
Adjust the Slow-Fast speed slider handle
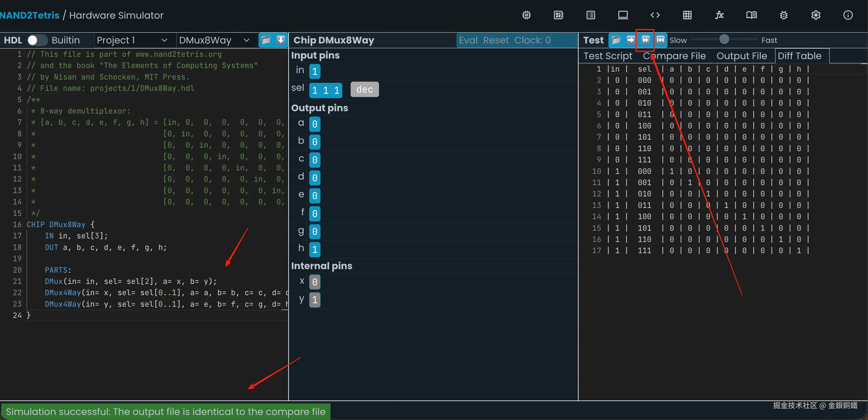[724, 39]
